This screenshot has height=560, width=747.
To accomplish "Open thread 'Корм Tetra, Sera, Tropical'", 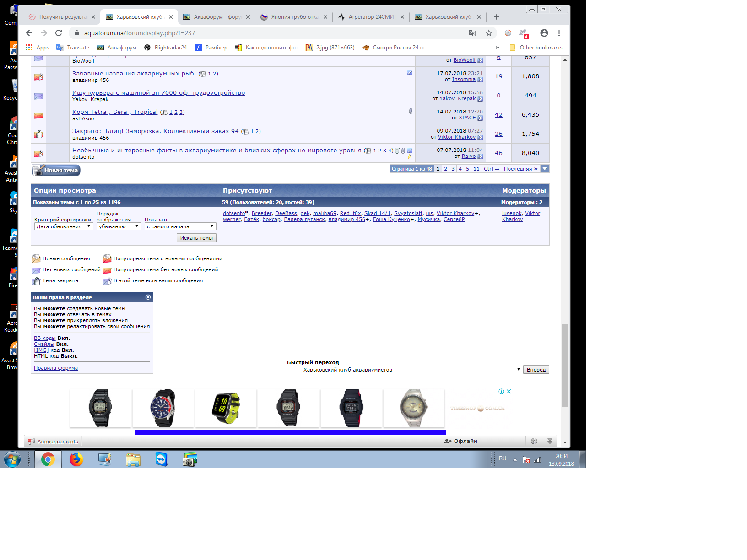I will [115, 112].
